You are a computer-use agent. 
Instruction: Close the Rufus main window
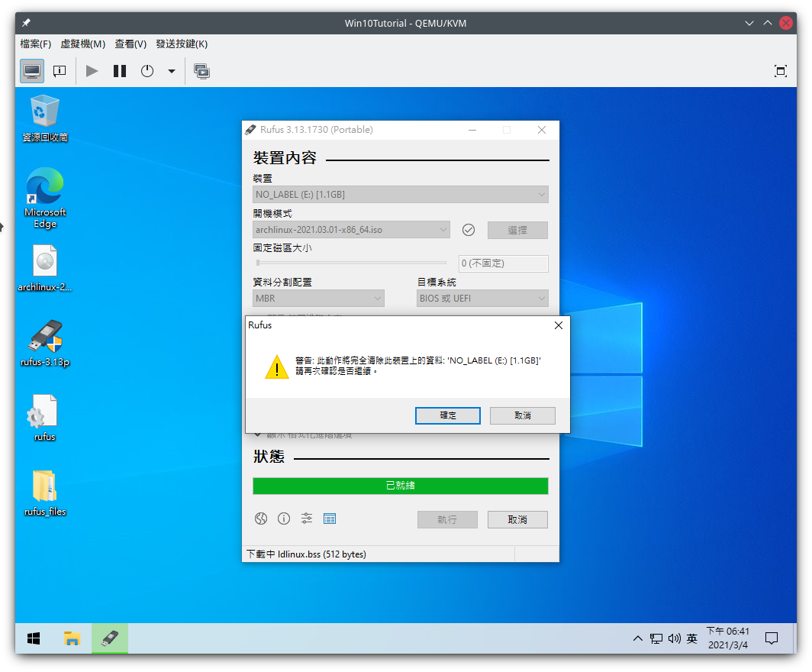pos(542,130)
